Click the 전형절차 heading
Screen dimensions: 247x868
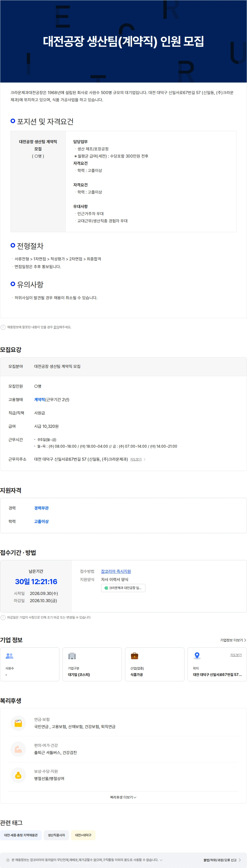point(30,246)
